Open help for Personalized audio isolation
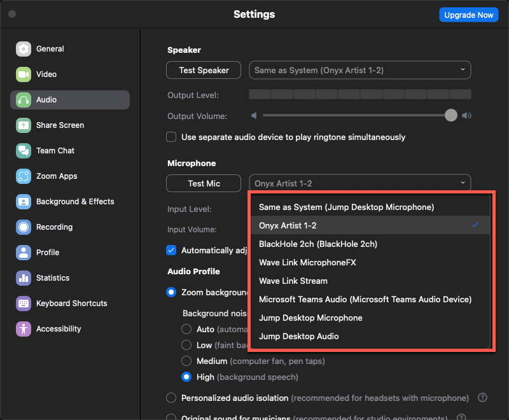509x420 pixels. point(482,398)
